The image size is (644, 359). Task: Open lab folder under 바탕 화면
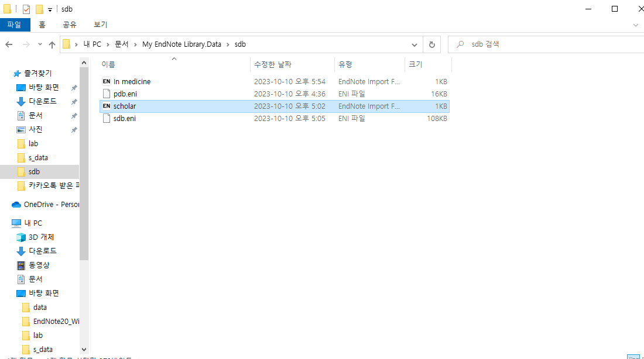(38, 335)
